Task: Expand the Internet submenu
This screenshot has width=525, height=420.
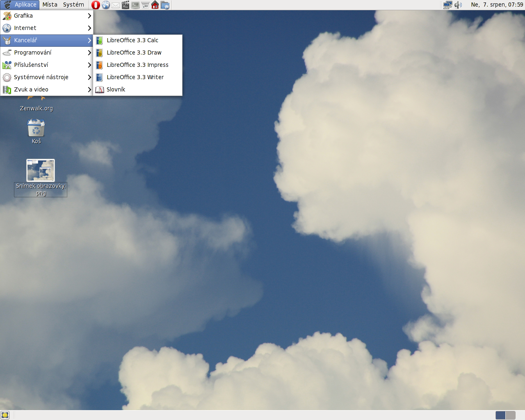Action: (x=47, y=28)
